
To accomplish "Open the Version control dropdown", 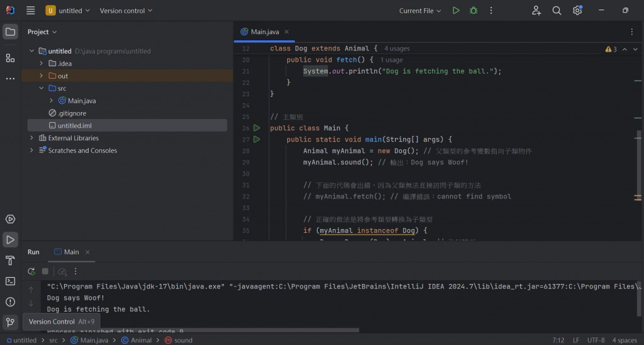I will (126, 11).
